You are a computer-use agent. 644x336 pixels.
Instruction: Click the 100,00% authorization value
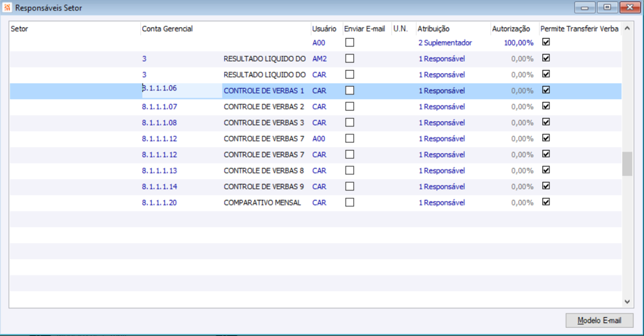pos(519,42)
